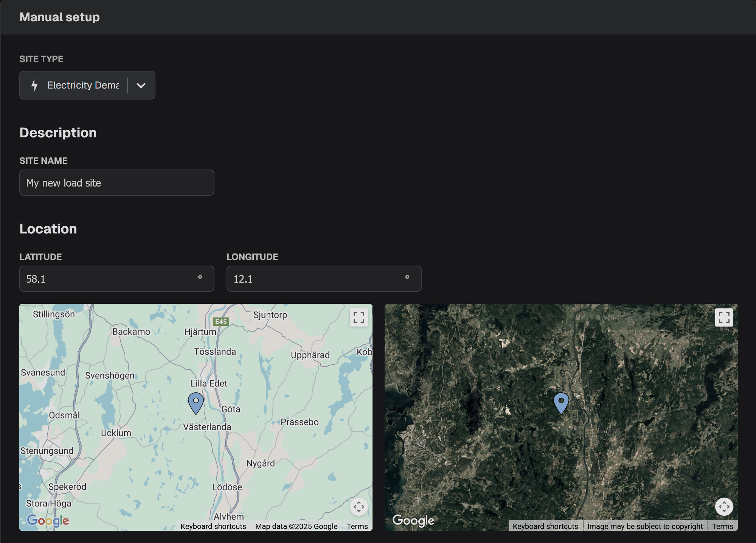Open the Terms link on roadmap
This screenshot has width=756, height=543.
click(x=357, y=526)
